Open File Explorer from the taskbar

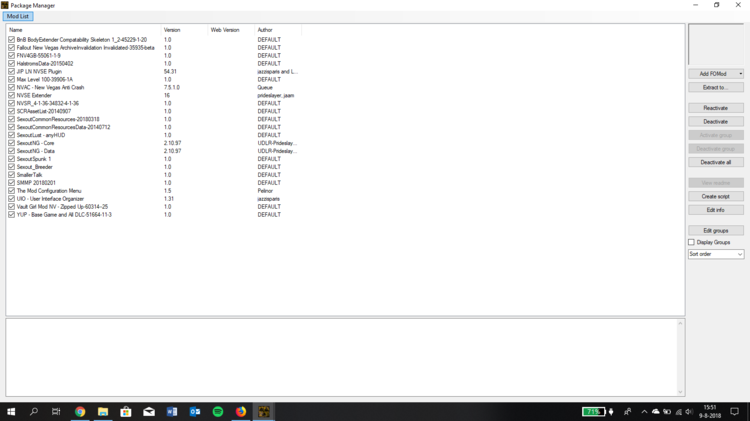point(103,411)
